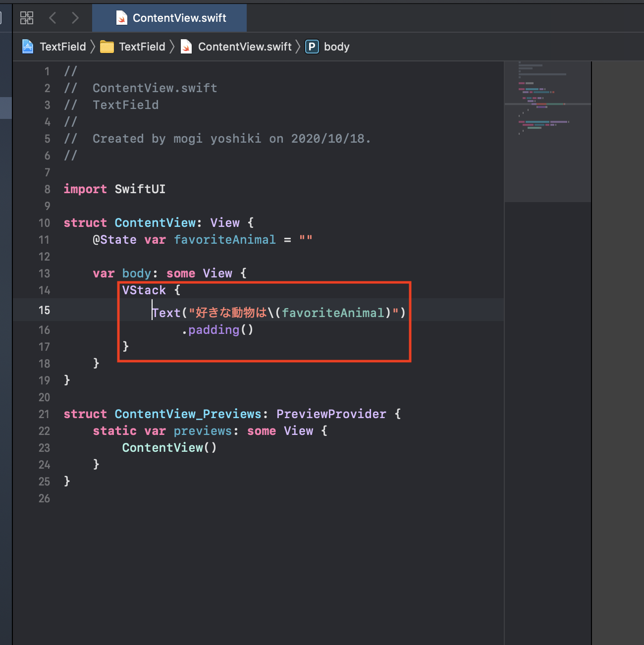Click 'body' on line 13

[x=136, y=273]
